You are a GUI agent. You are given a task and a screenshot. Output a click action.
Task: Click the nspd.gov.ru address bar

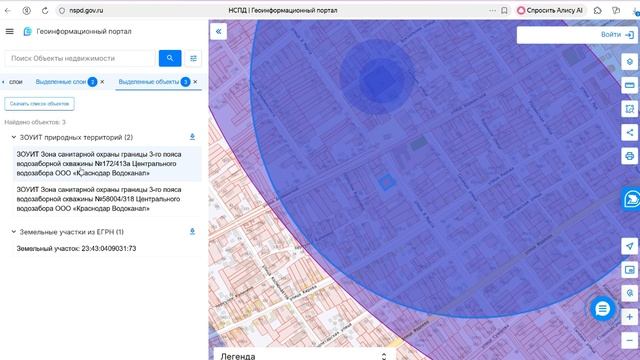[x=86, y=11]
